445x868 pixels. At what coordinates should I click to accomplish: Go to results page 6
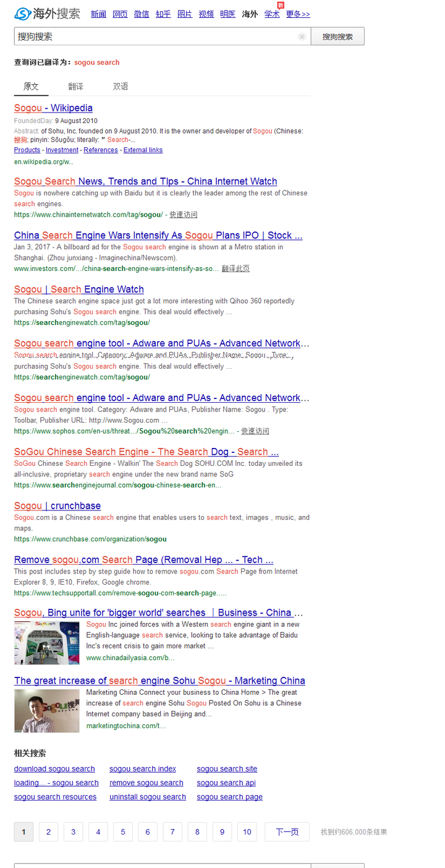(147, 831)
